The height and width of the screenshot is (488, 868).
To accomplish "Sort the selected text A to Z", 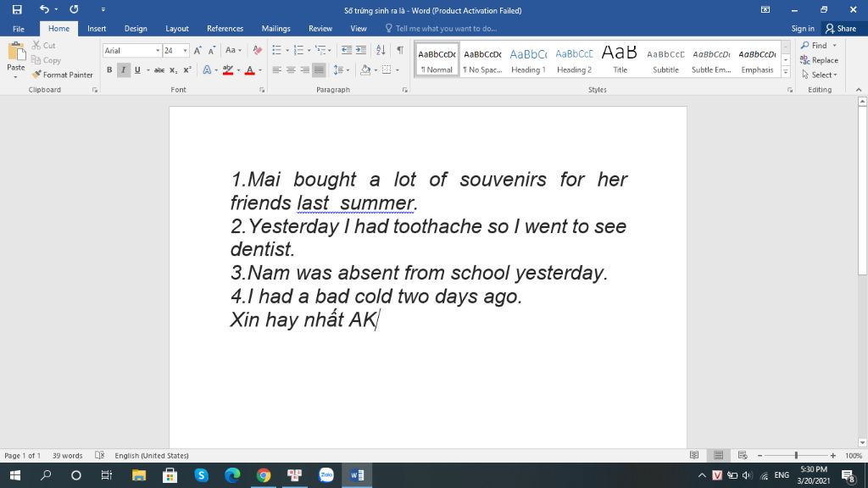I will (381, 50).
